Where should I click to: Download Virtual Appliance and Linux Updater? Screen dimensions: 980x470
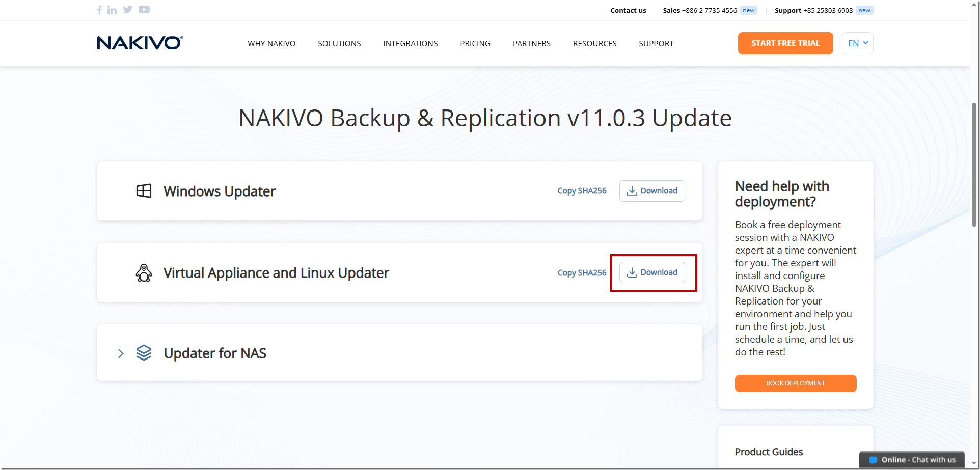pos(652,272)
